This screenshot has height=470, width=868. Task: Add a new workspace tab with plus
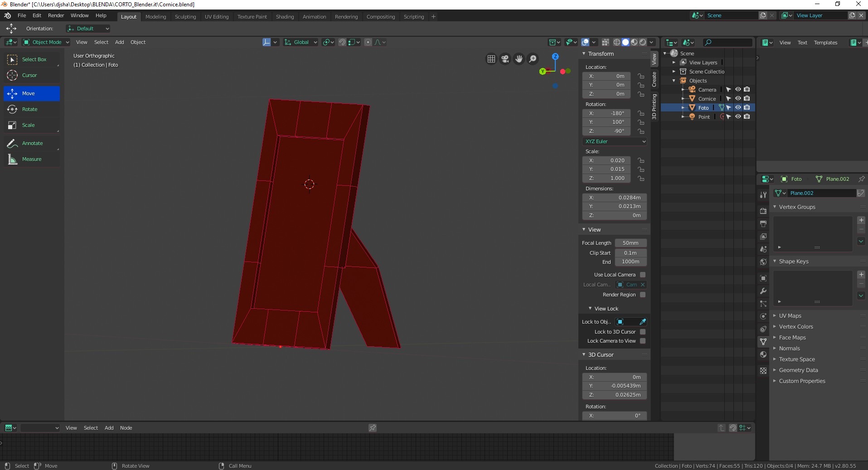pyautogui.click(x=433, y=17)
